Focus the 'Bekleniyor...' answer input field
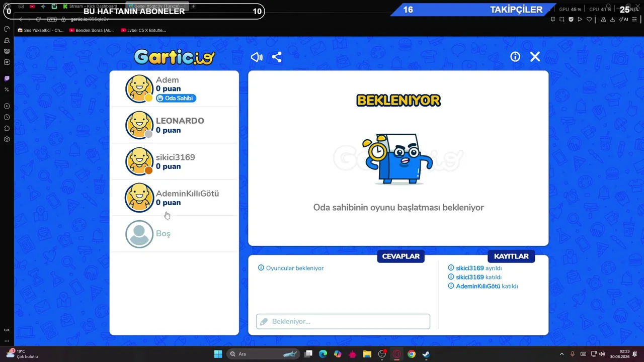The image size is (644, 362). click(x=343, y=321)
